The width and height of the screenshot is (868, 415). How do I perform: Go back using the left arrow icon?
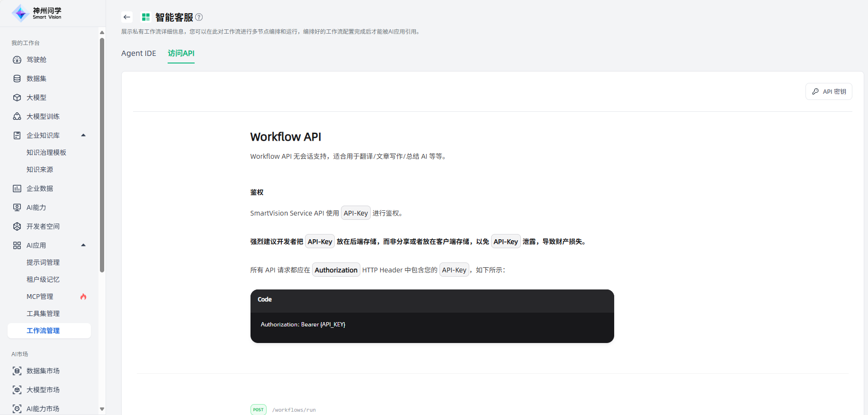tap(127, 17)
